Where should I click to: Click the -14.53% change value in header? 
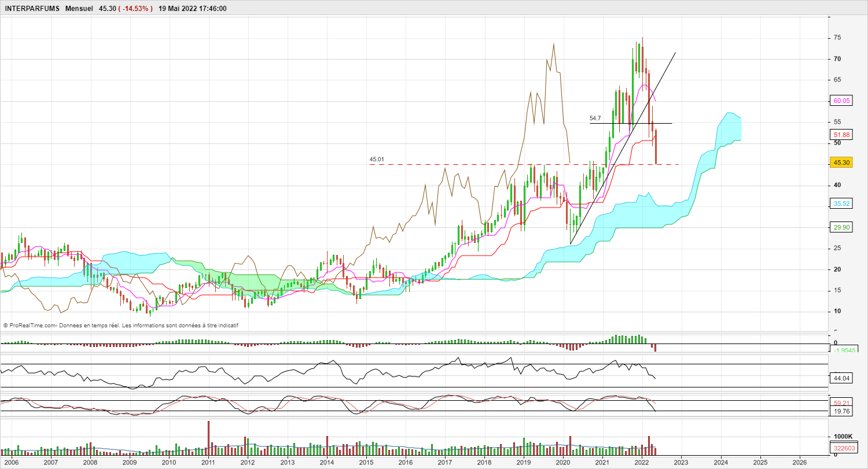pos(135,9)
